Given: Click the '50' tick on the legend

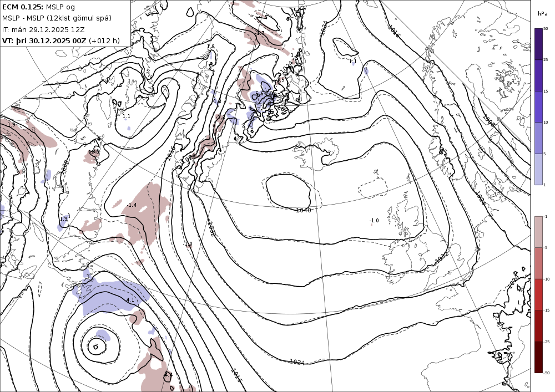Looking at the screenshot, I should 546,28.
